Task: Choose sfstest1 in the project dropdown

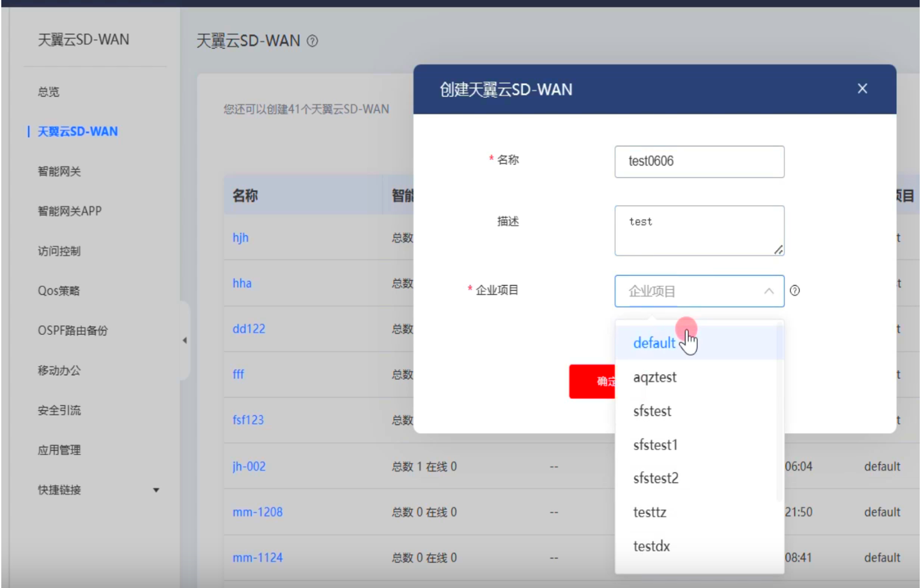Action: point(654,444)
